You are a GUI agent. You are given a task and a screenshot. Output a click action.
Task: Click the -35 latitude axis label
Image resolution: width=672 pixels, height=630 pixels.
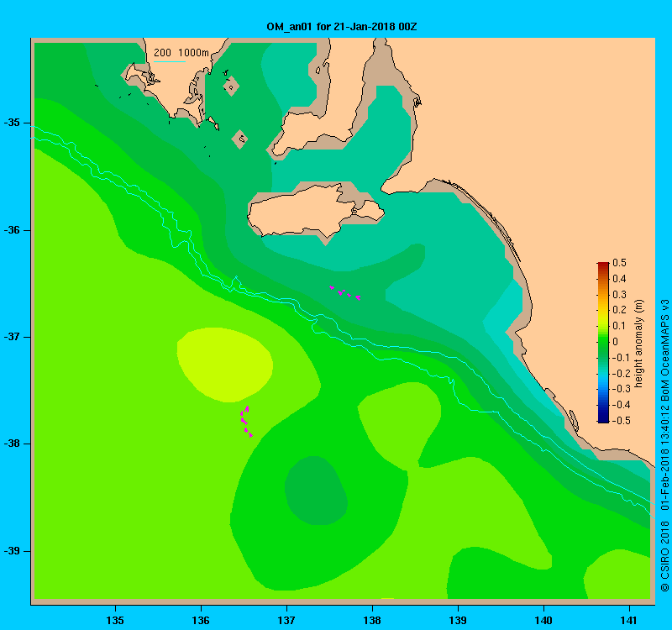tap(12, 123)
